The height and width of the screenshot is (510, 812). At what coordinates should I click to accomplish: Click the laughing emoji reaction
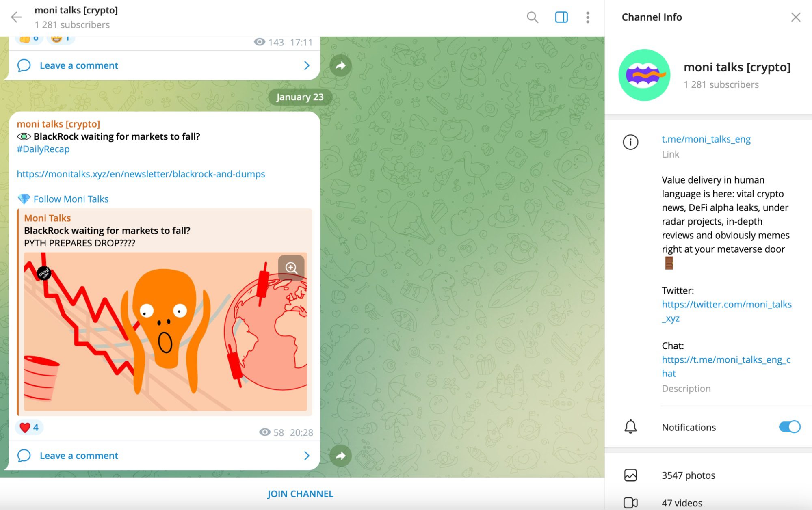(x=61, y=39)
